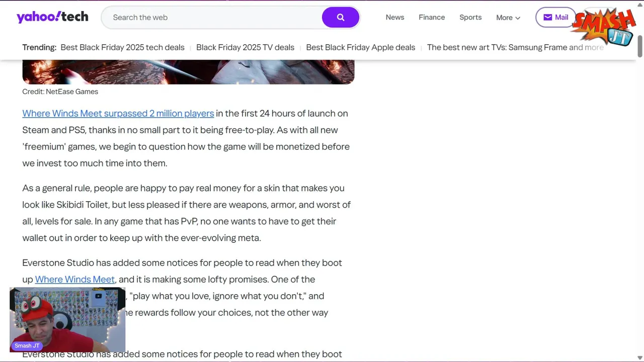Expand the More navigation dropdown
This screenshot has height=362, width=644.
click(x=508, y=17)
